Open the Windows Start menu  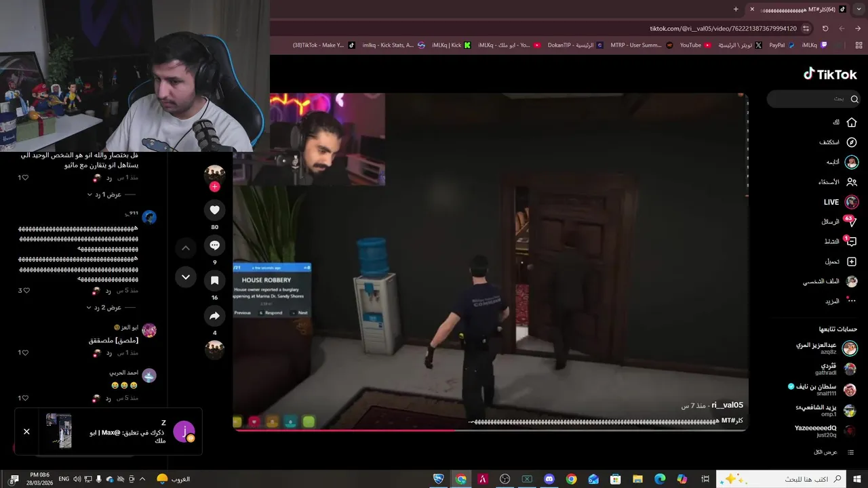point(856,479)
